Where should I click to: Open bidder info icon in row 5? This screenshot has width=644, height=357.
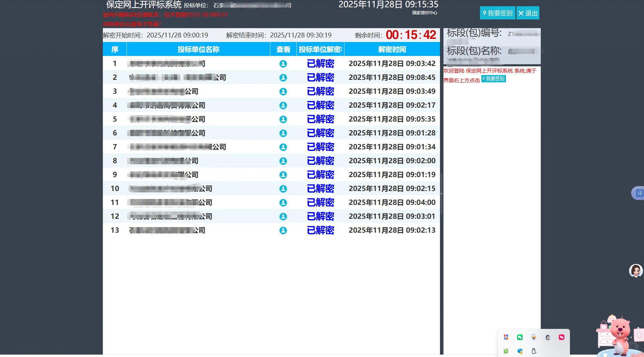click(x=283, y=119)
